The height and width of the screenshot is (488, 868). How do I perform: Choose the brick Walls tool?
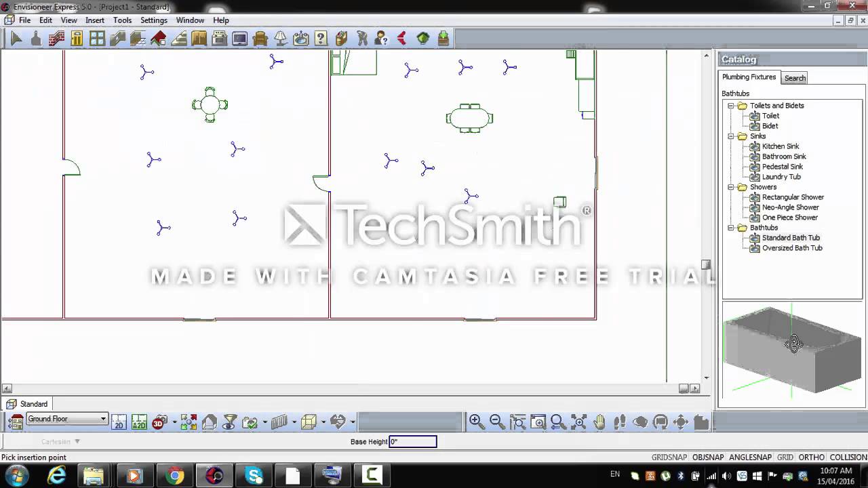click(x=56, y=39)
